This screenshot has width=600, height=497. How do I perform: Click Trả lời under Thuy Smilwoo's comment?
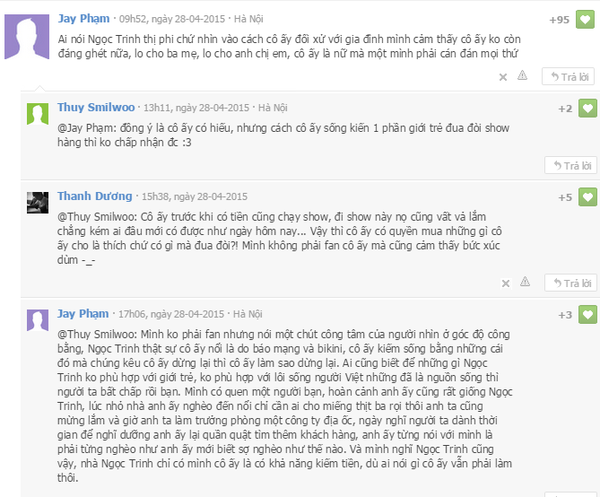[571, 165]
